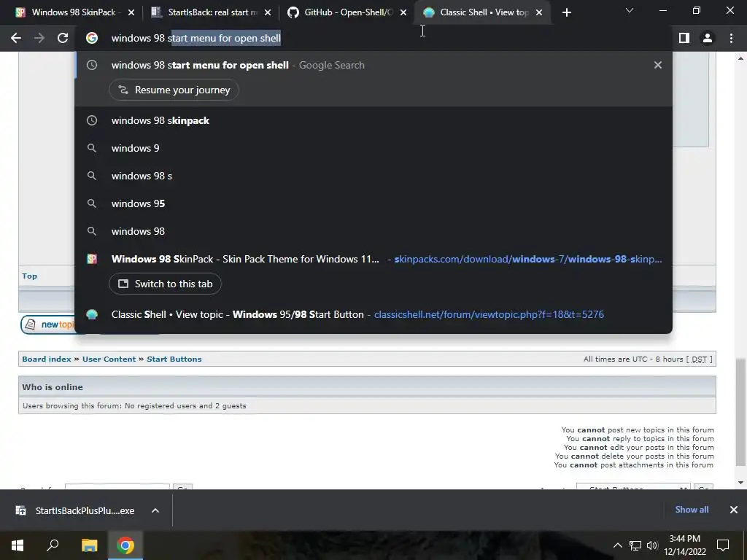Select suggestion windows 98 s
The image size is (747, 560).
(x=373, y=176)
